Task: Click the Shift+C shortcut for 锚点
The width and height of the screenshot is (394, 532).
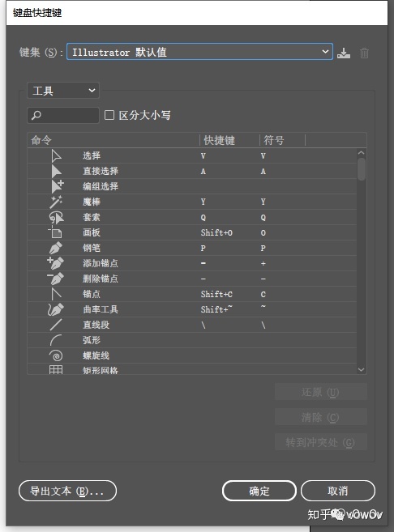Action: (216, 294)
